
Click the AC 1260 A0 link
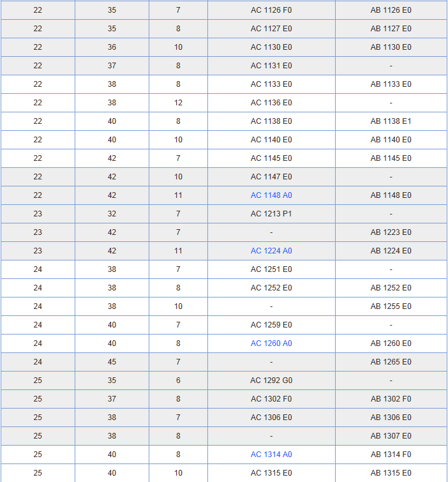coord(271,343)
